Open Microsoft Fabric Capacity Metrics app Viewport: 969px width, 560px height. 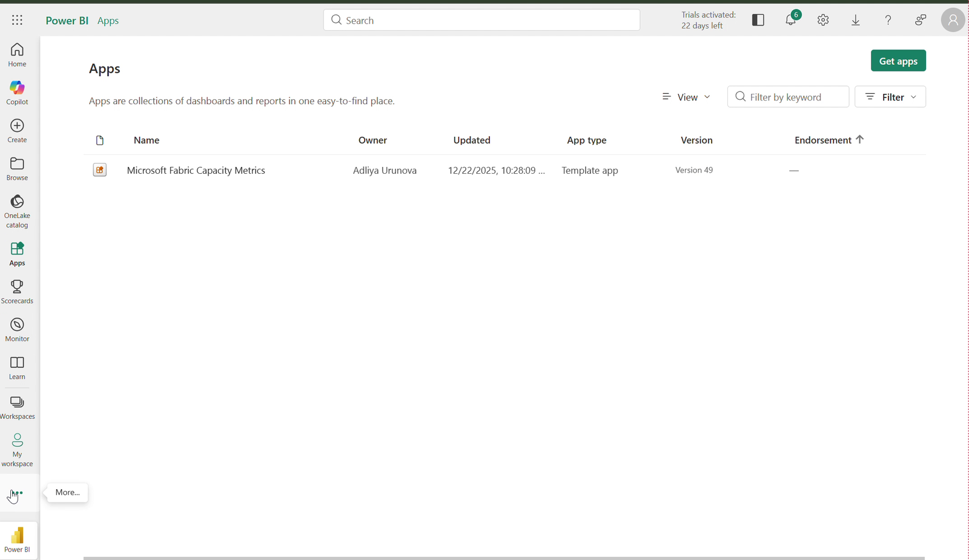196,170
